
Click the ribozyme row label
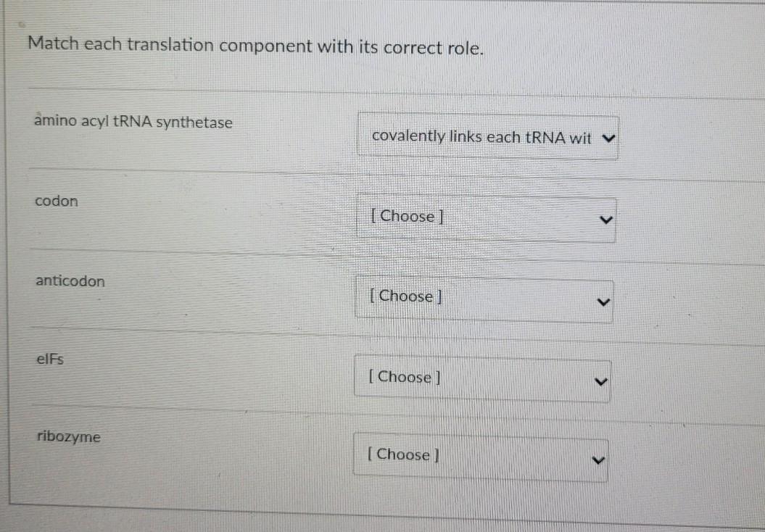[68, 437]
